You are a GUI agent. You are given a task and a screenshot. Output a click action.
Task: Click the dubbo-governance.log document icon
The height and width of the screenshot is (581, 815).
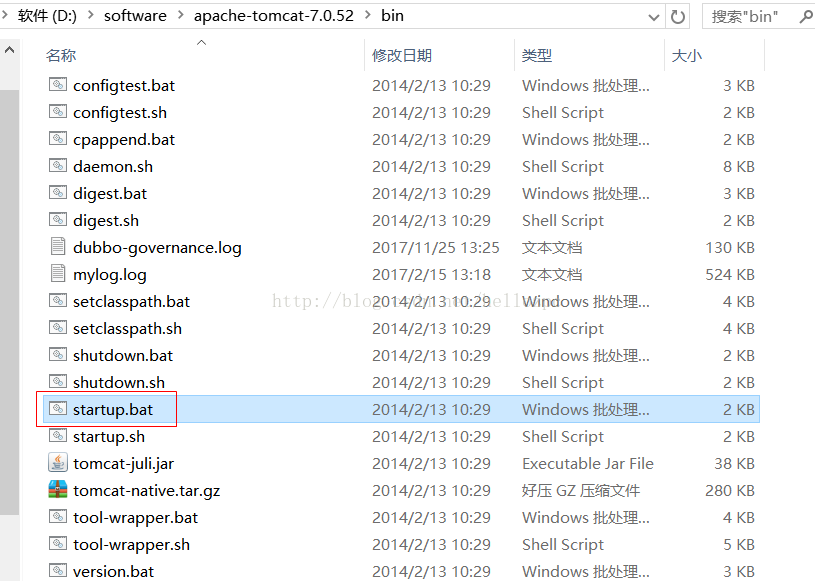click(x=58, y=246)
